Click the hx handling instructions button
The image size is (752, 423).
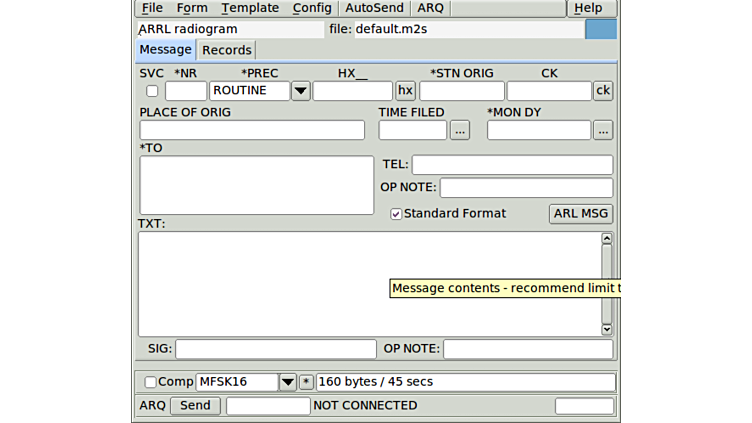click(x=405, y=91)
